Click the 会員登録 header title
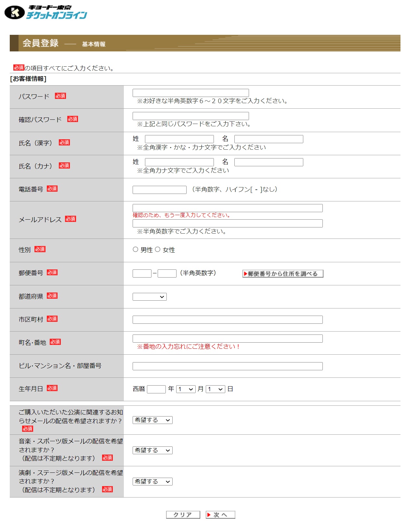The image size is (406, 532). tap(40, 43)
